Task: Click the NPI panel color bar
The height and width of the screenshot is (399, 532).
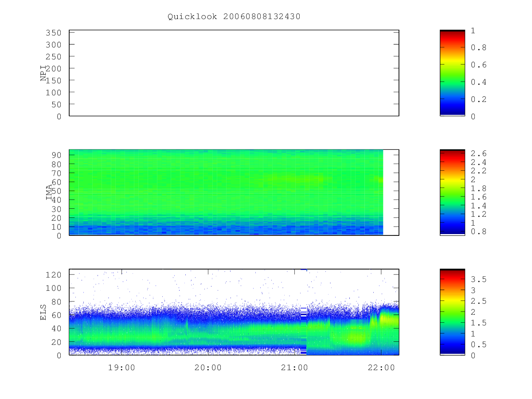Action: pyautogui.click(x=452, y=73)
